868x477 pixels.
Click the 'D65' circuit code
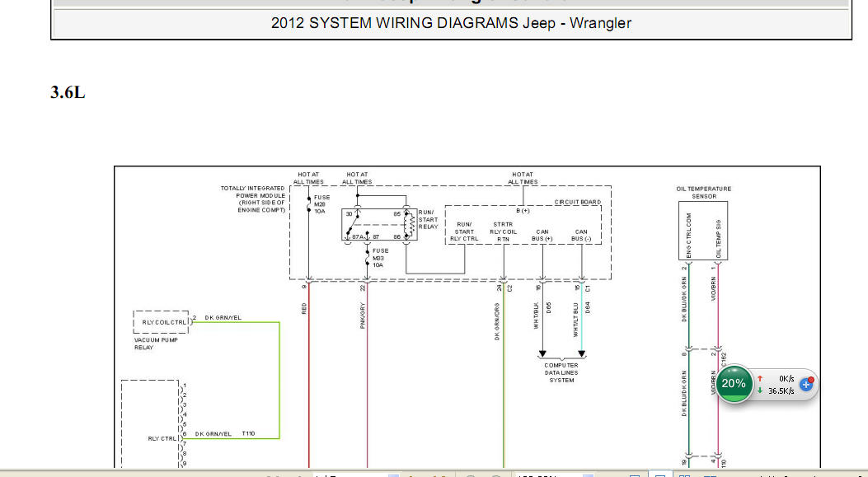549,307
